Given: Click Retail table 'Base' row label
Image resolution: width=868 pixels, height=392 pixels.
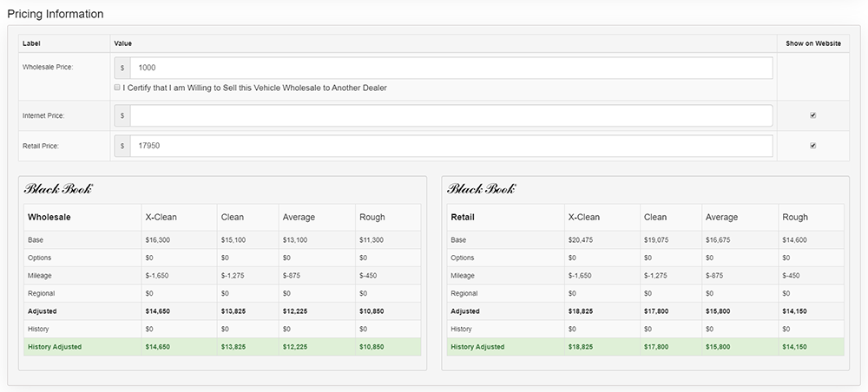Looking at the screenshot, I should coord(459,240).
